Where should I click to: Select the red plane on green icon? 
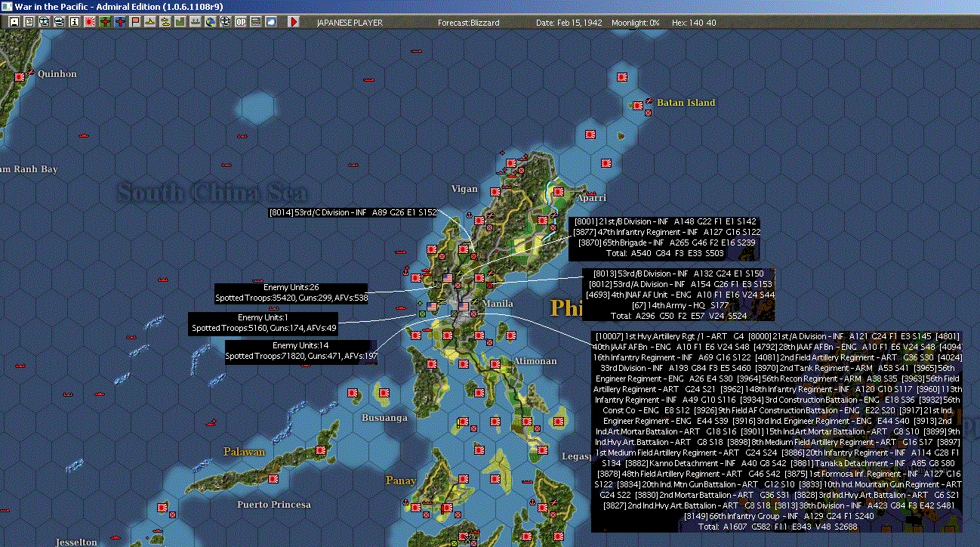point(105,22)
